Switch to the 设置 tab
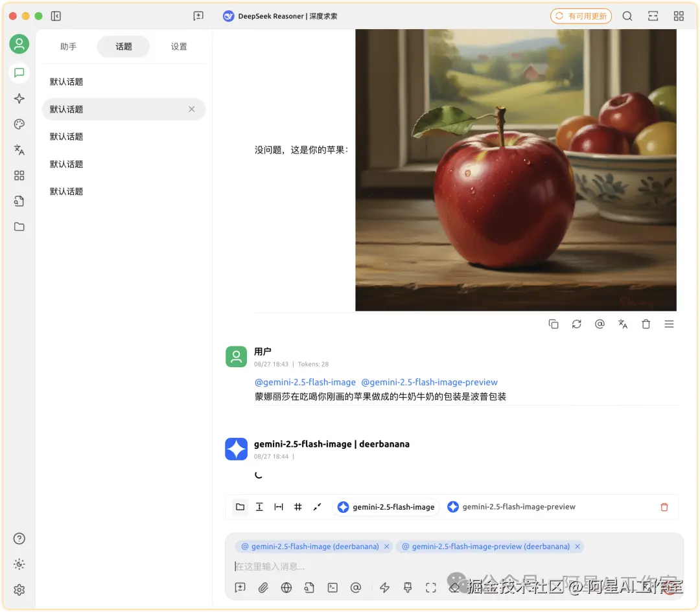This screenshot has width=700, height=612. click(x=179, y=47)
